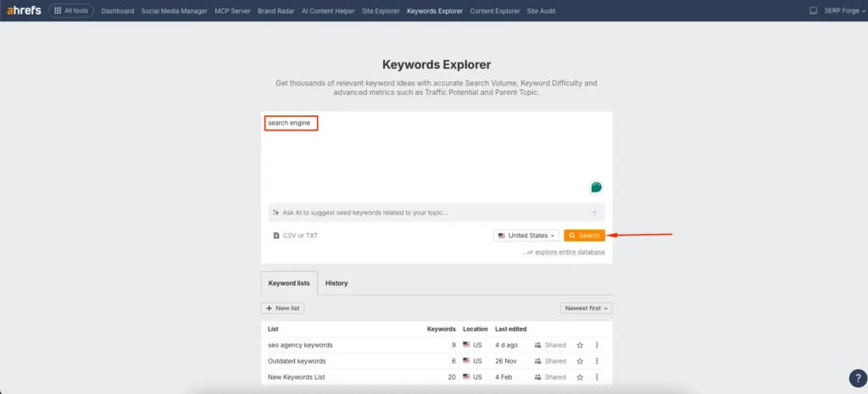The image size is (868, 394).
Task: Follow the explore entire database link
Action: coord(570,252)
